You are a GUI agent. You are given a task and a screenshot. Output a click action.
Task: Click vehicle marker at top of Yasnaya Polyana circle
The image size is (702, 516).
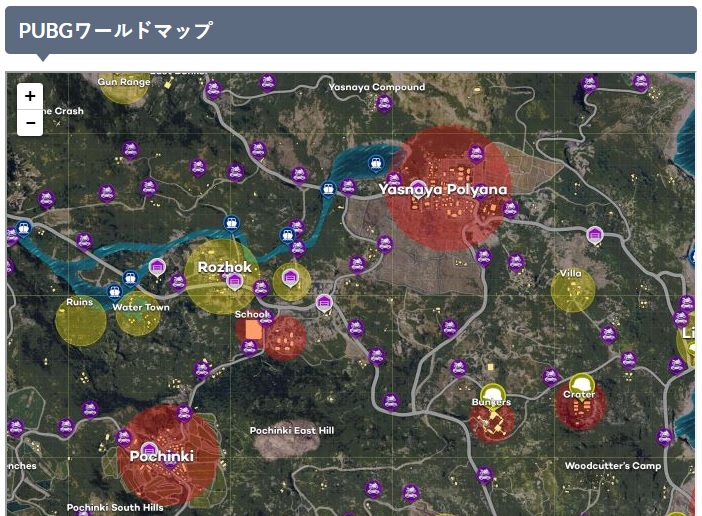click(476, 154)
